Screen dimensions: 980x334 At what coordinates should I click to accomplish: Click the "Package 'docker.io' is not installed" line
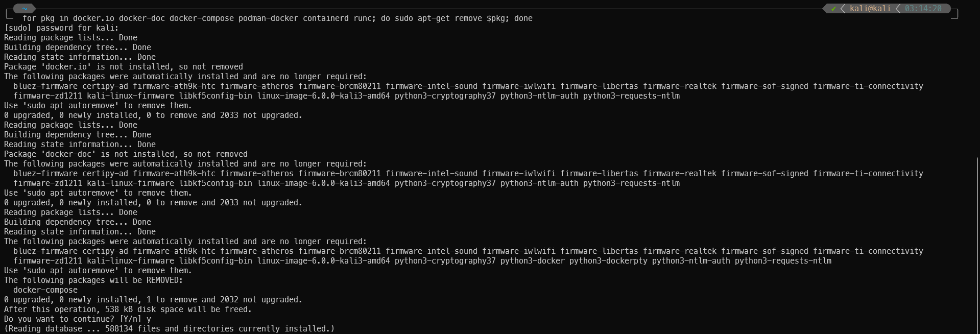[x=124, y=67]
